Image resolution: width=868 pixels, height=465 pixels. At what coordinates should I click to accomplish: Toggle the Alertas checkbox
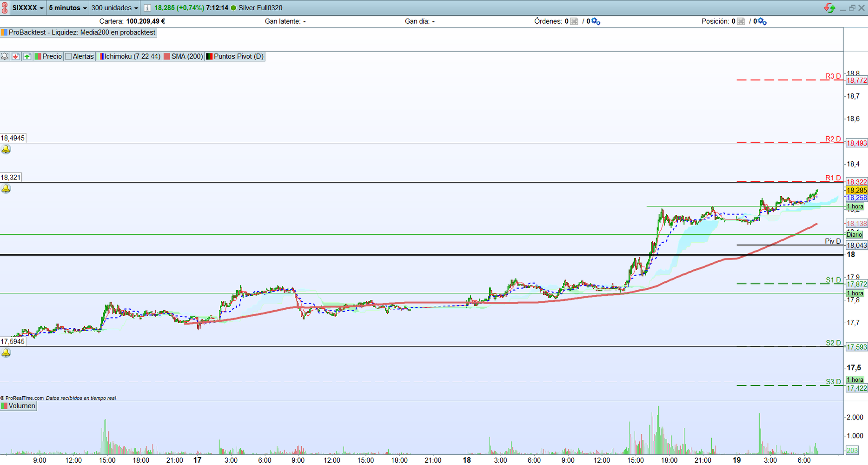pos(69,56)
